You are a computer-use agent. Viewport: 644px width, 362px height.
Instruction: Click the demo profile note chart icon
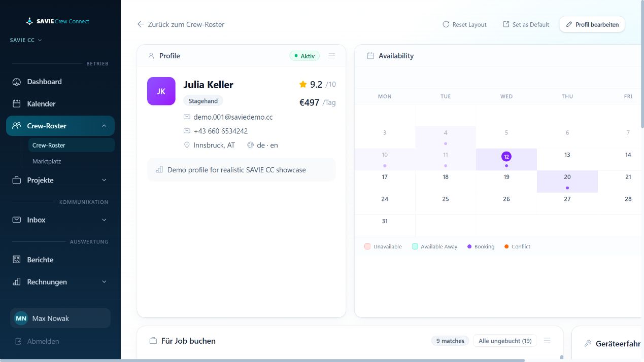pyautogui.click(x=159, y=170)
